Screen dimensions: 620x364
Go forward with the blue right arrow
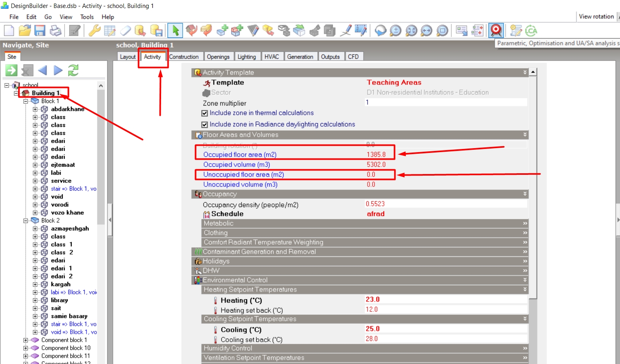click(x=58, y=70)
